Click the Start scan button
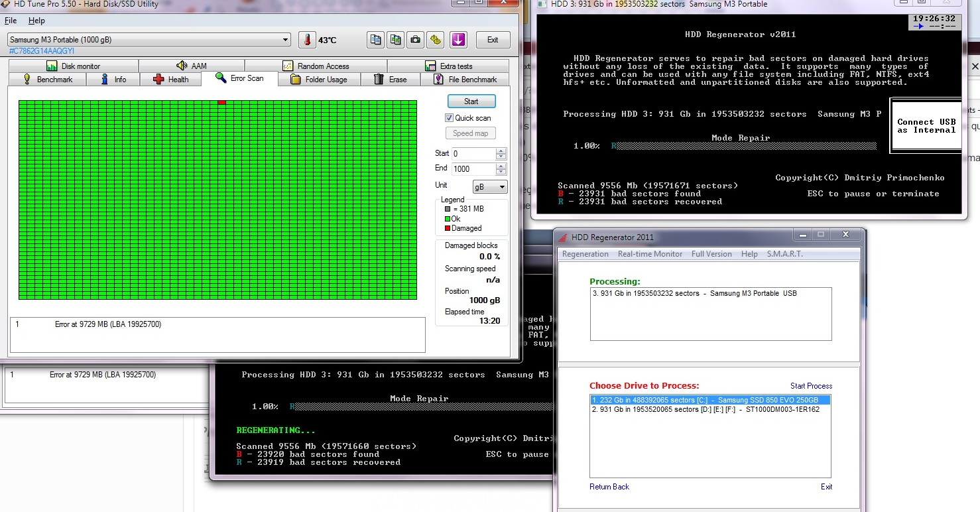The height and width of the screenshot is (512, 980). (x=471, y=101)
